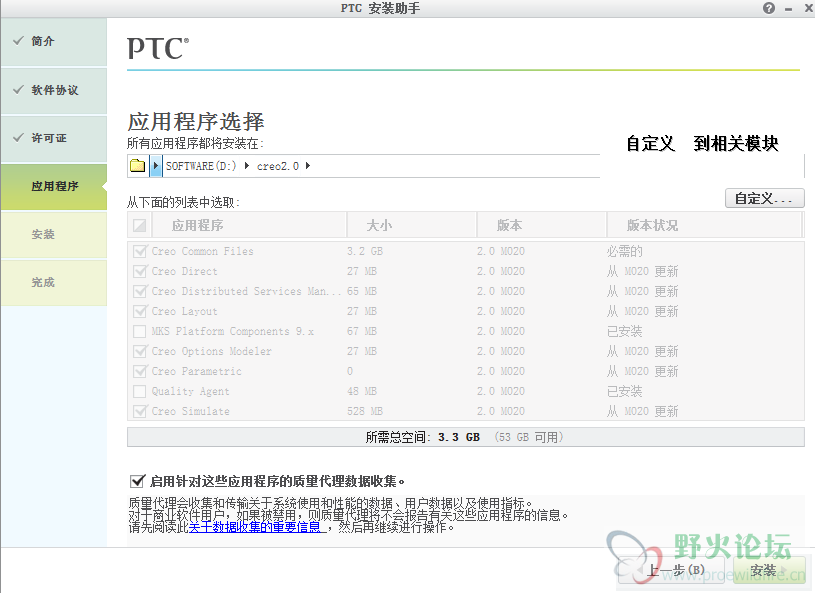Disable quality agent data collection checkbox
Screen dimensions: 815x593
(x=137, y=481)
